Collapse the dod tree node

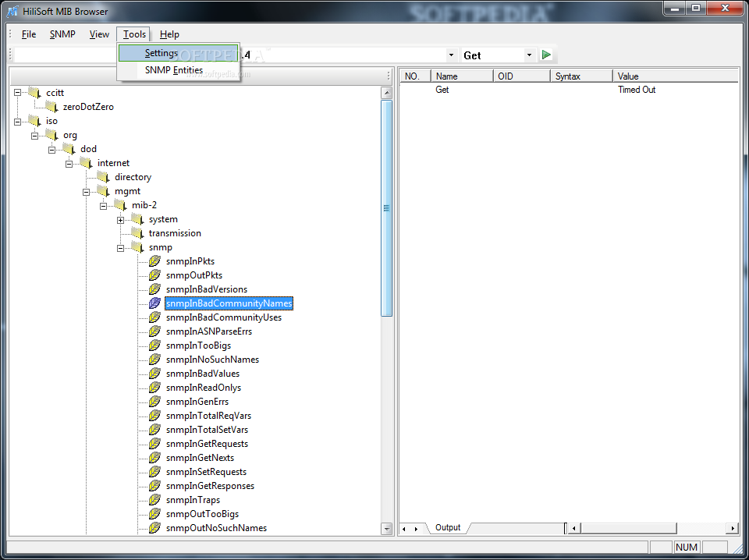(x=52, y=150)
